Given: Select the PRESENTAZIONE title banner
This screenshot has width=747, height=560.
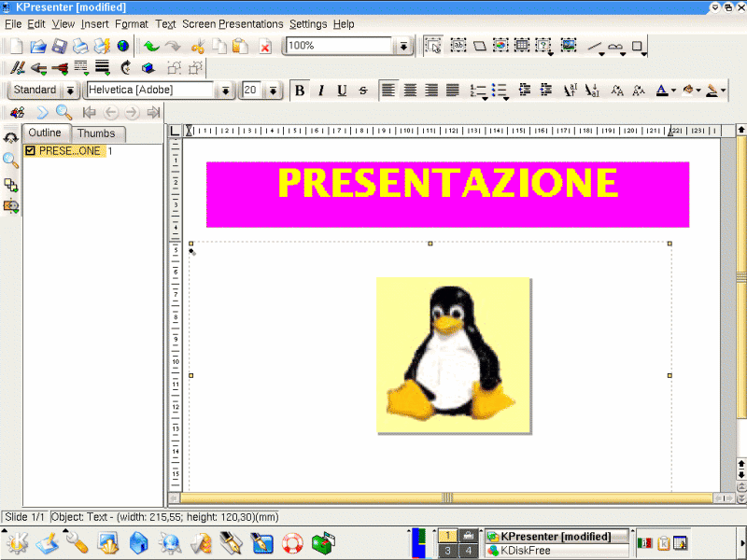Looking at the screenshot, I should pyautogui.click(x=447, y=194).
